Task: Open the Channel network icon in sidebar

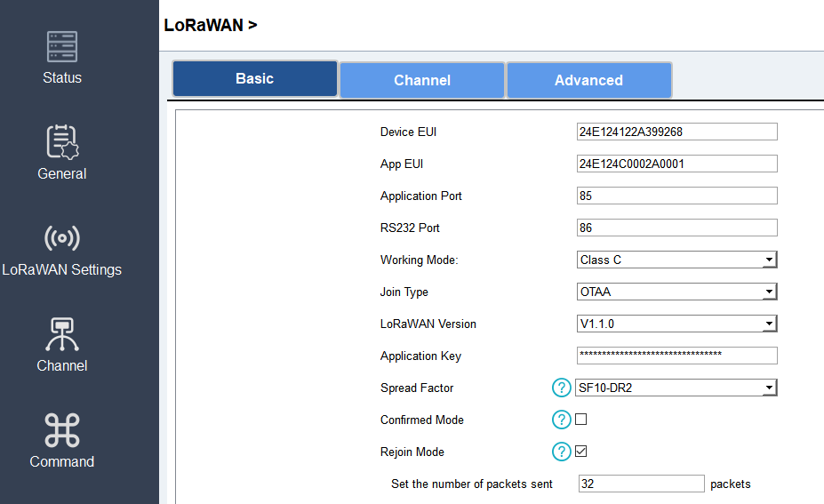Action: click(62, 334)
